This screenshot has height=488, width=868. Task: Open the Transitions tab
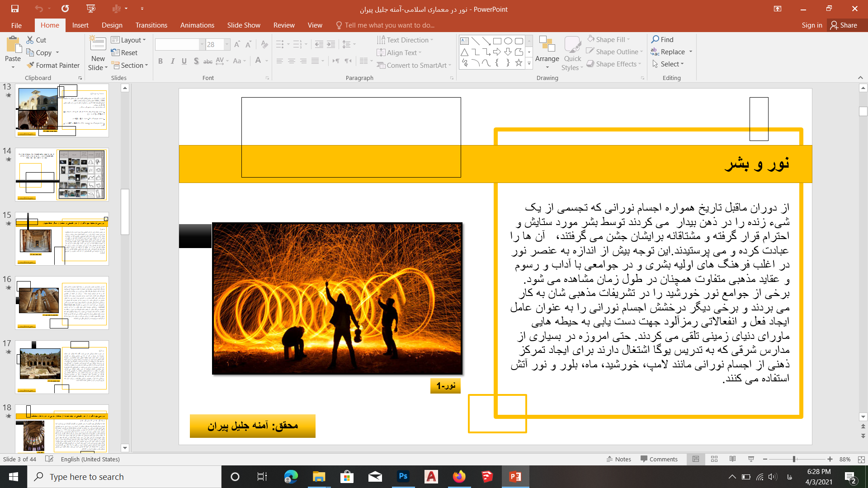click(x=151, y=25)
